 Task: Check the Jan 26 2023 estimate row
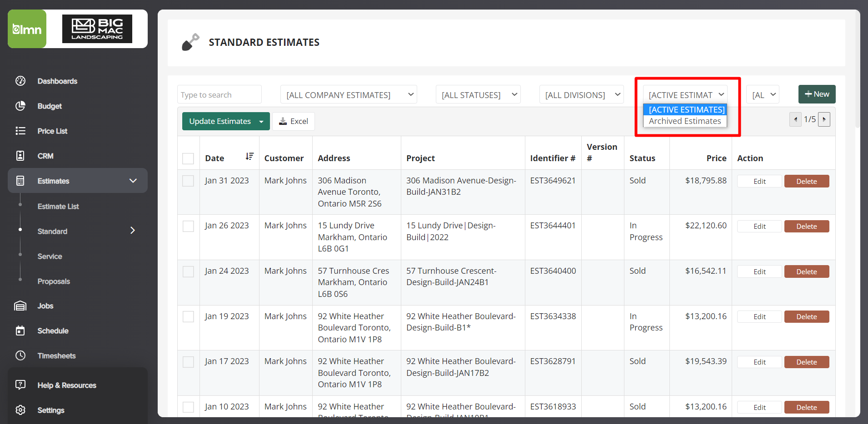click(x=188, y=226)
